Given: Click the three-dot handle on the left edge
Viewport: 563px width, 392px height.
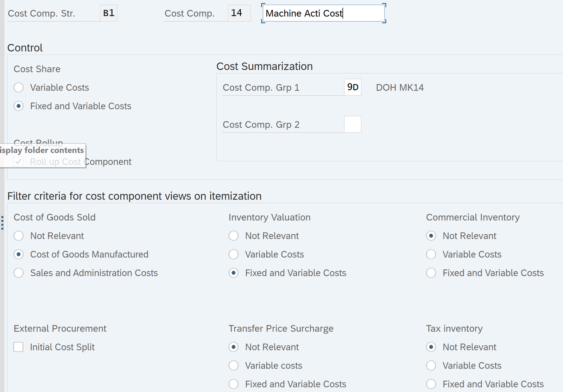Looking at the screenshot, I should 2,223.
